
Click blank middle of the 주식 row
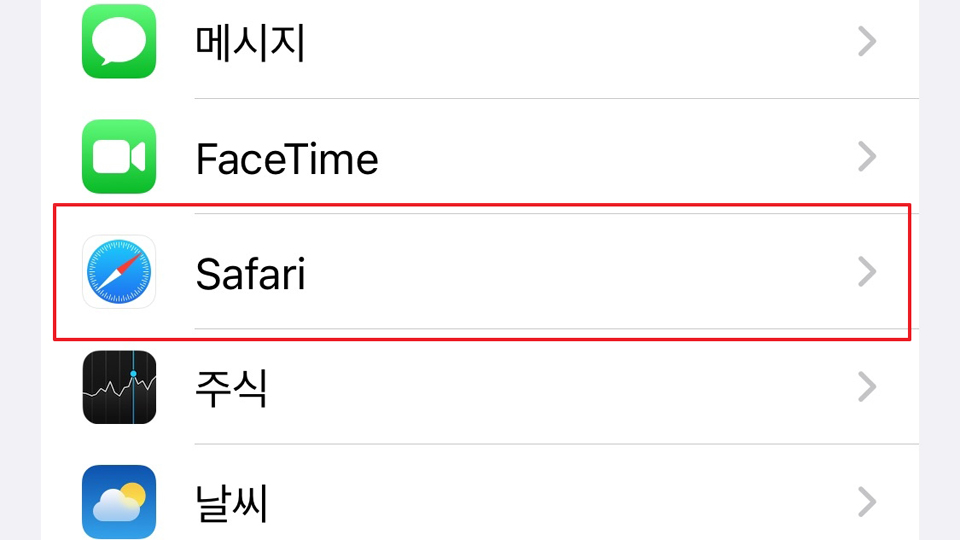[x=560, y=387]
